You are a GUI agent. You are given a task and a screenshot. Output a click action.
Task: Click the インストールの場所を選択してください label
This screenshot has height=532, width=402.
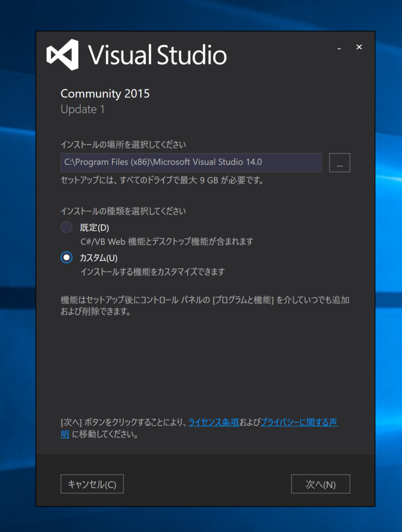123,144
